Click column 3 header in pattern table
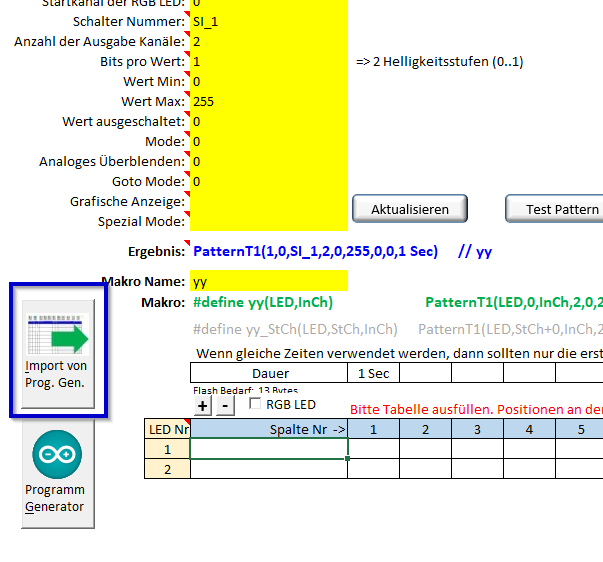Viewport: 603px width, 562px height. [476, 429]
